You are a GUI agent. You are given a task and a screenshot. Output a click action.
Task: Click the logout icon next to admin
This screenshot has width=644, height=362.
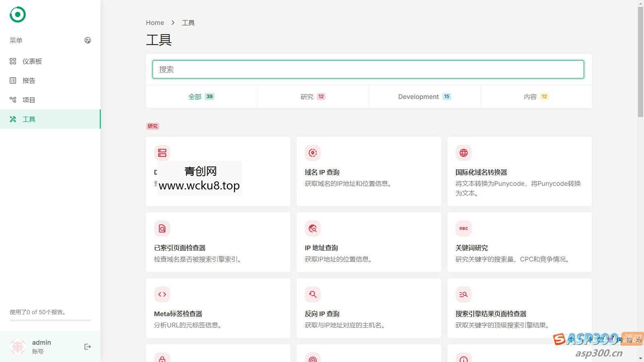point(87,347)
